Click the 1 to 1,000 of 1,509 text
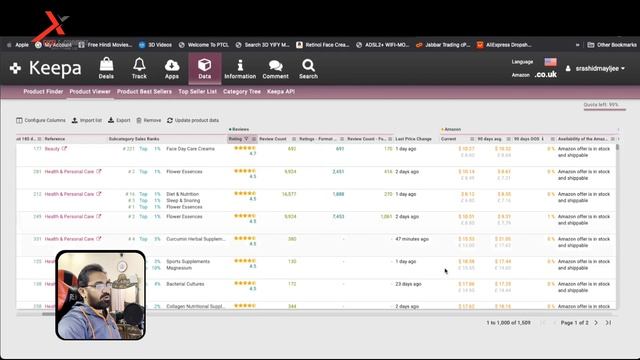This screenshot has height=360, width=640. coord(508,323)
